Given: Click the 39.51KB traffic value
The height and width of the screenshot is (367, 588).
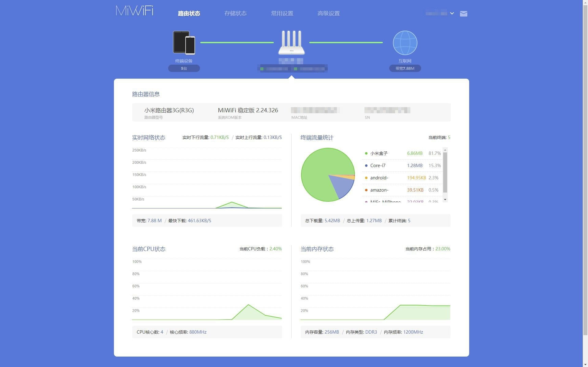Looking at the screenshot, I should coord(415,190).
